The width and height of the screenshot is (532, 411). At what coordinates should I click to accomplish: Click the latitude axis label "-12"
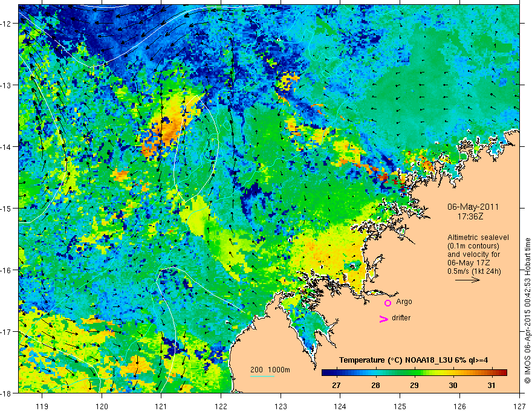coord(7,24)
